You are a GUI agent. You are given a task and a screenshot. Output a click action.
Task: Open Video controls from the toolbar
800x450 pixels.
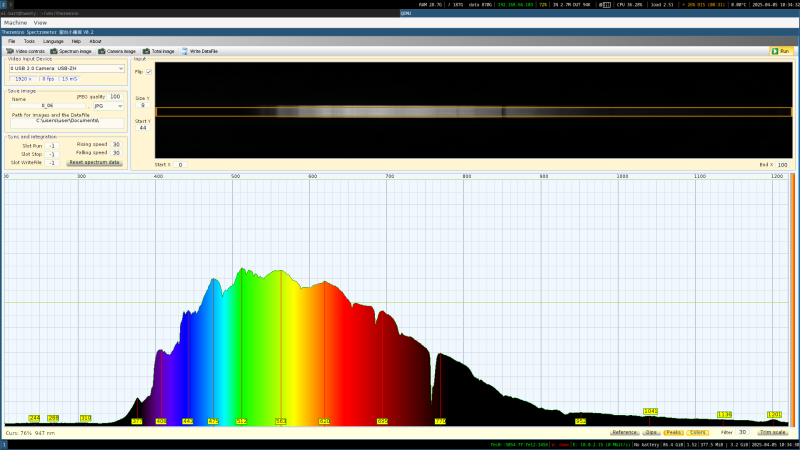pyautogui.click(x=27, y=50)
